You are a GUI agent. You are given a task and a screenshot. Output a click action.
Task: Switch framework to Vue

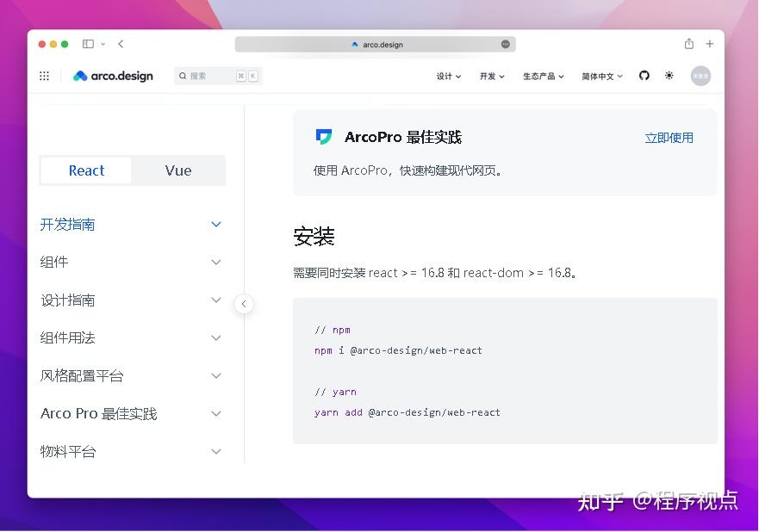coord(177,170)
